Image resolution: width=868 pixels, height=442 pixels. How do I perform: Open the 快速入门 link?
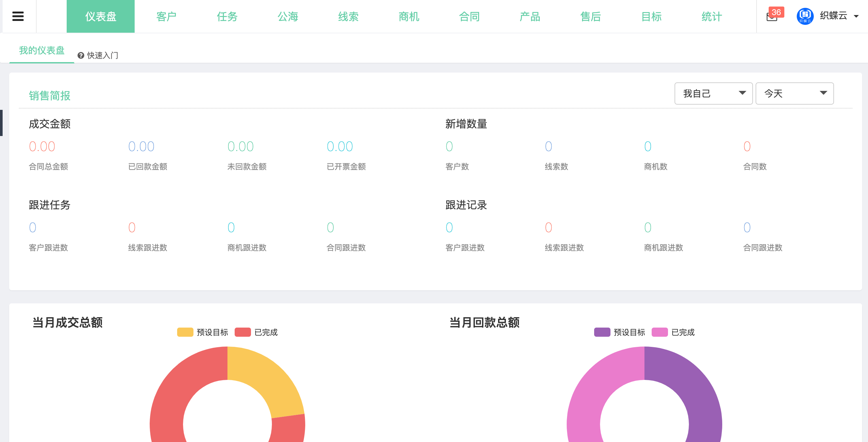click(102, 55)
